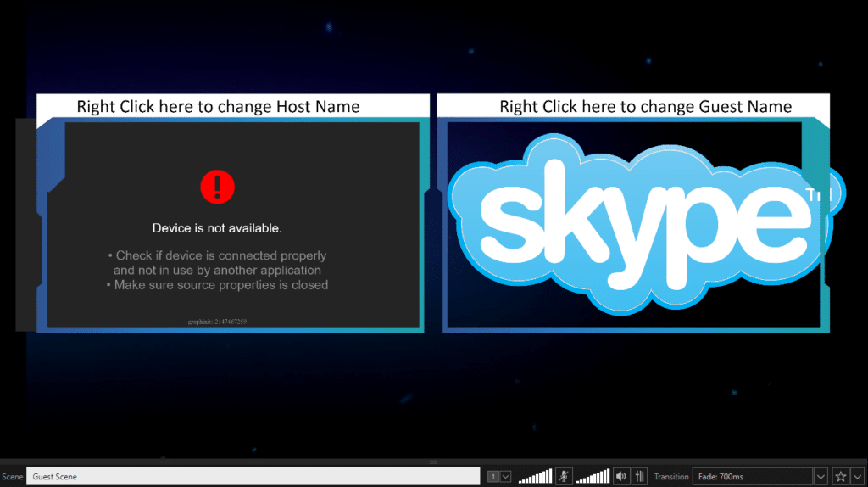The image size is (868, 487).
Task: Toggle the microphone mute icon
Action: [x=564, y=477]
